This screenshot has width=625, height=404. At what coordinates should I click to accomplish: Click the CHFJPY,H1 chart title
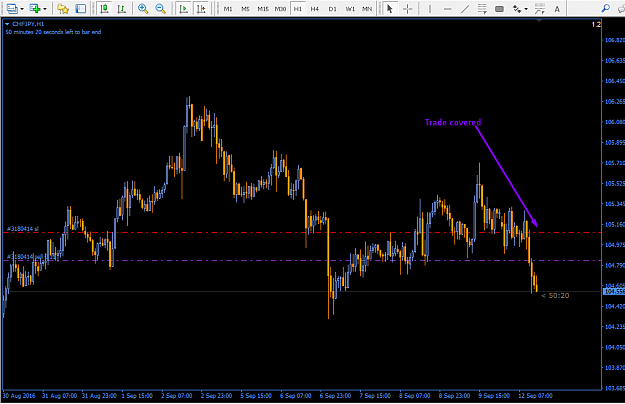point(28,24)
